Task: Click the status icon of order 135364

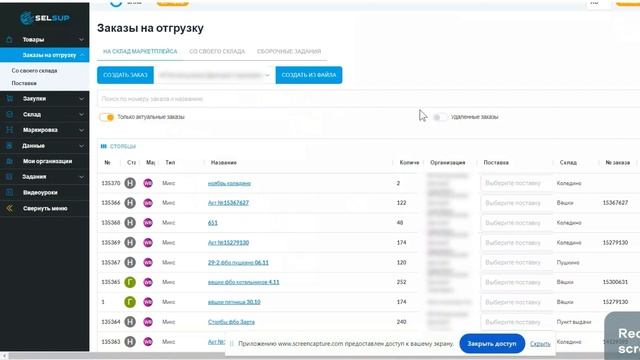Action: 130,322
